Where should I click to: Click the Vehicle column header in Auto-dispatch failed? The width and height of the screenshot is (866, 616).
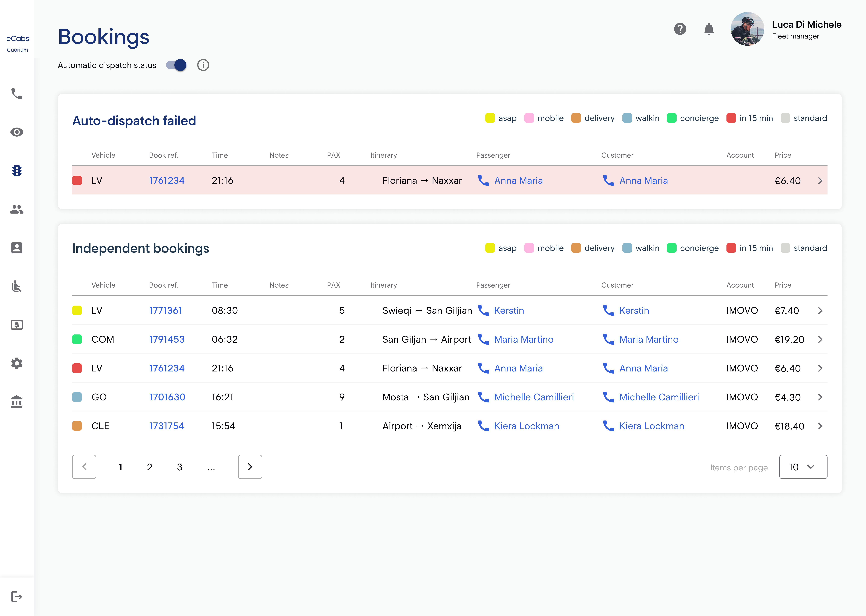pos(103,155)
